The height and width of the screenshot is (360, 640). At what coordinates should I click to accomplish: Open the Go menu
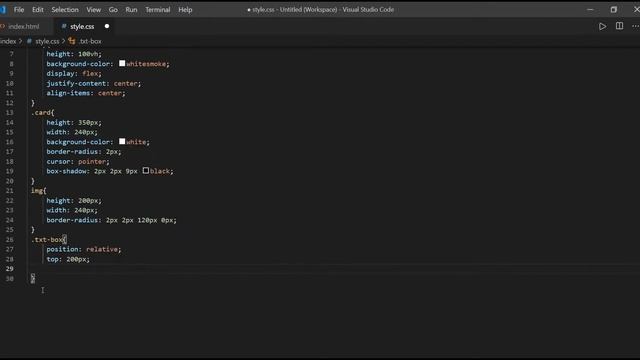tap(113, 9)
